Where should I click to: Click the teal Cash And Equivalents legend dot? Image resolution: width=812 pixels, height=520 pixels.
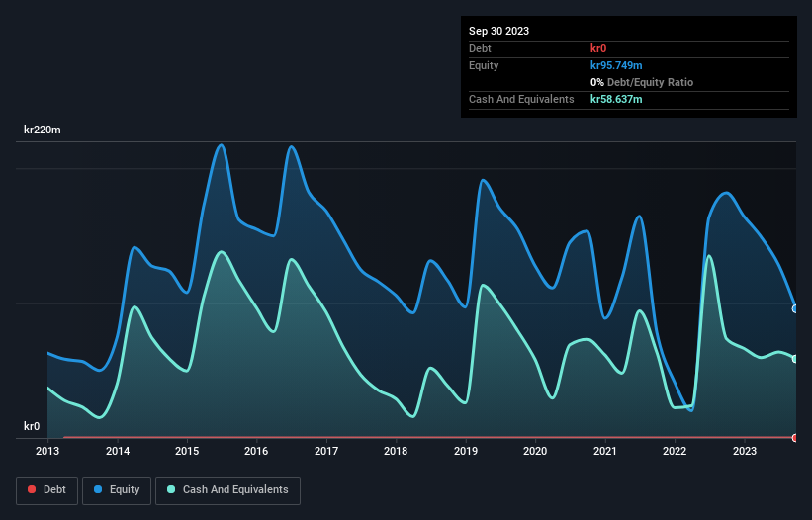click(x=171, y=489)
